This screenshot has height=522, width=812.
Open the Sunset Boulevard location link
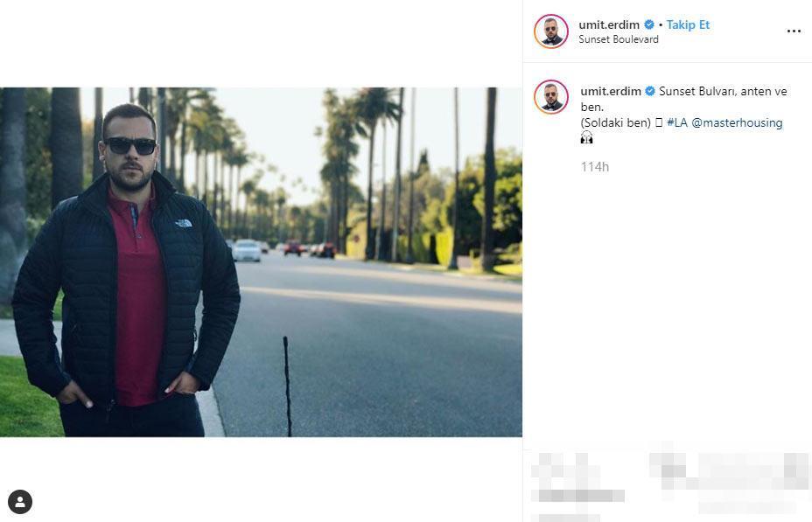619,39
